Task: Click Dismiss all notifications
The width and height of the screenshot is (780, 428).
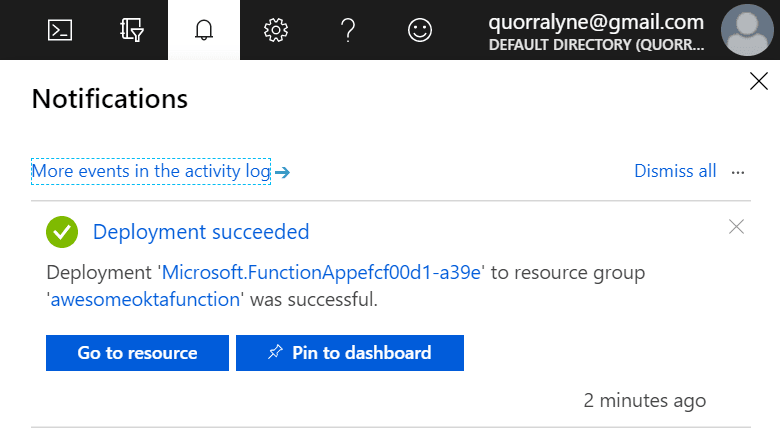Action: click(x=675, y=171)
